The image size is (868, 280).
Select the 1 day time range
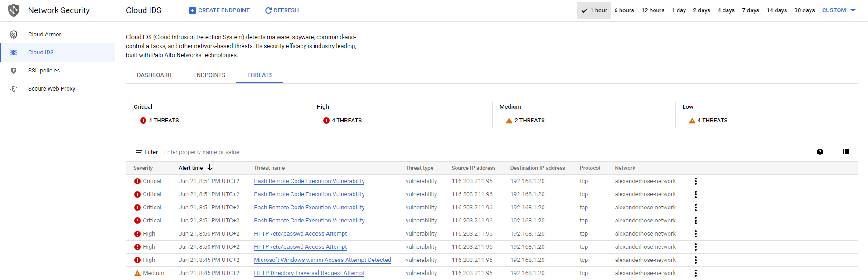pyautogui.click(x=679, y=10)
